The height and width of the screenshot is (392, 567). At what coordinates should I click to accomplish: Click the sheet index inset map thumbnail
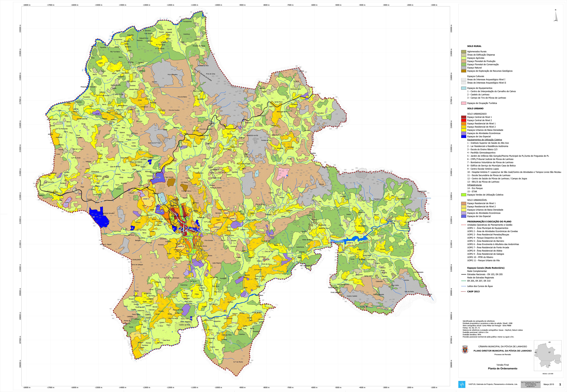coord(548,356)
